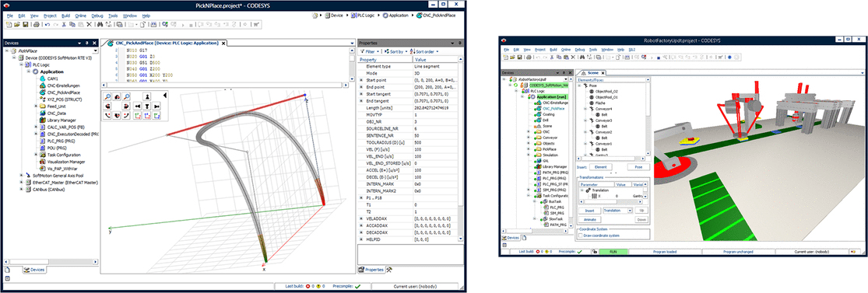Viewport: 868px width, 293px height.
Task: Tick the checkbox in Translation transformation row
Action: click(645, 190)
